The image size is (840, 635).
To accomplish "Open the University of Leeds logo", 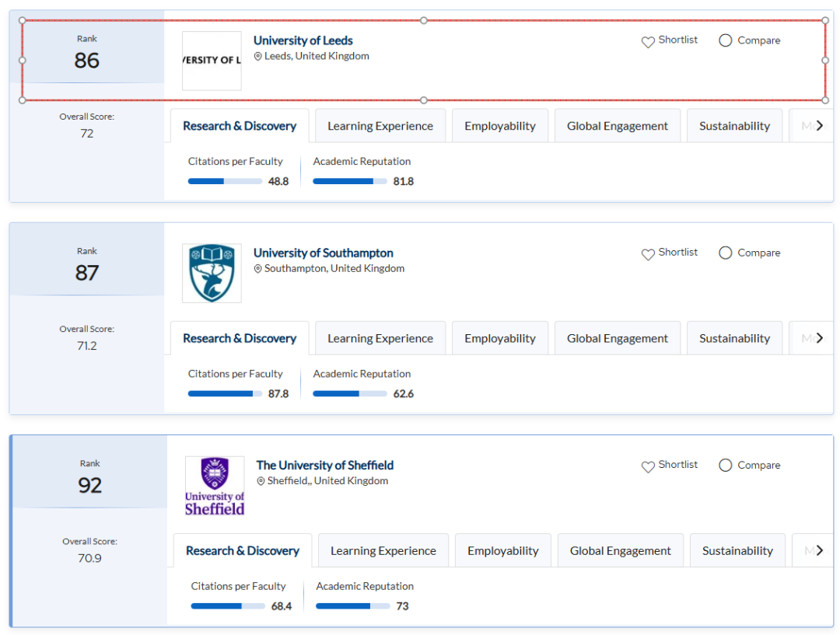I will pos(212,61).
